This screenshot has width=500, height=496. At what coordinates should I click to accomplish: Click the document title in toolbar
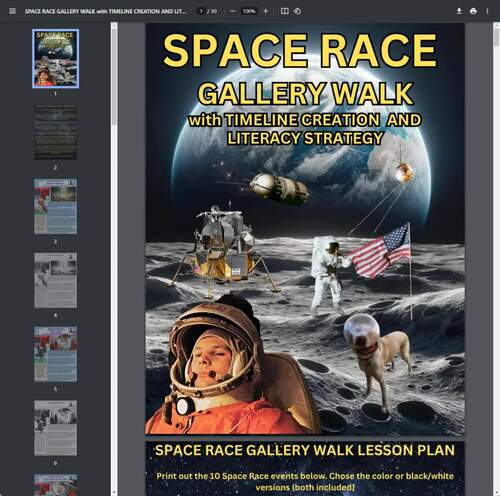pos(105,11)
